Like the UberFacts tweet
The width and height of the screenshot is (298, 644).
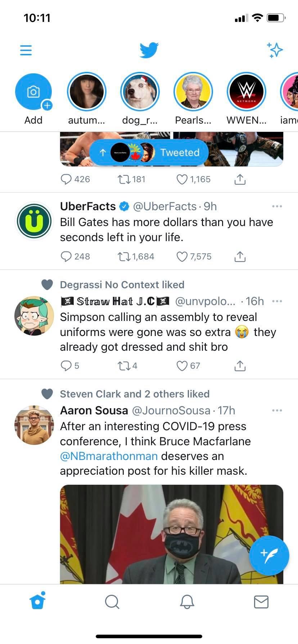coord(182,257)
